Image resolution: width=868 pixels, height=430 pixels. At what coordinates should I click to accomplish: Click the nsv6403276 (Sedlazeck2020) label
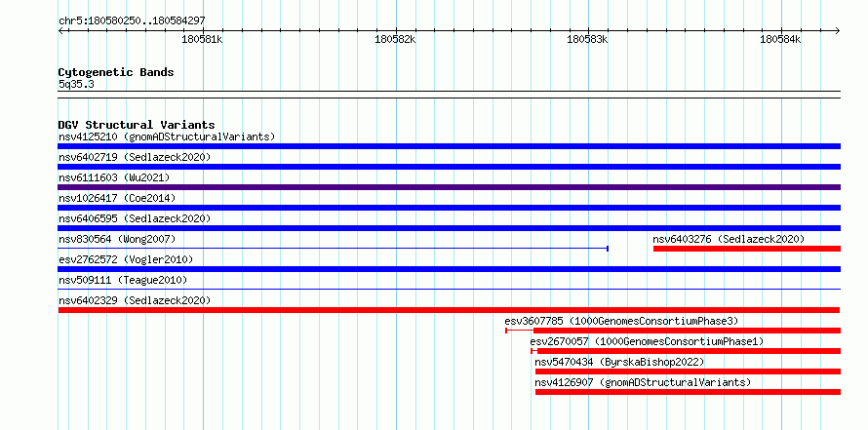click(729, 239)
